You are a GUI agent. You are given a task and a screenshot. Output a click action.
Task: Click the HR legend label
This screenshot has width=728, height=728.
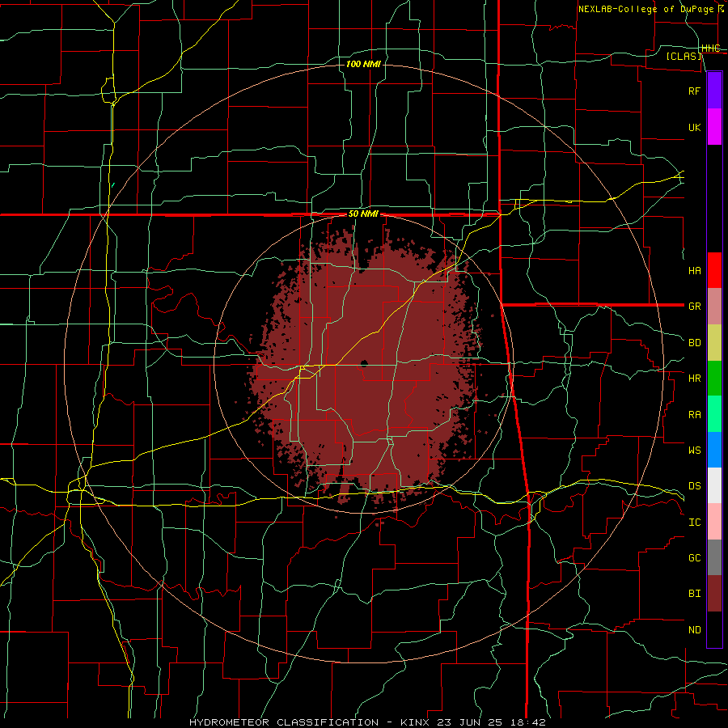[694, 379]
